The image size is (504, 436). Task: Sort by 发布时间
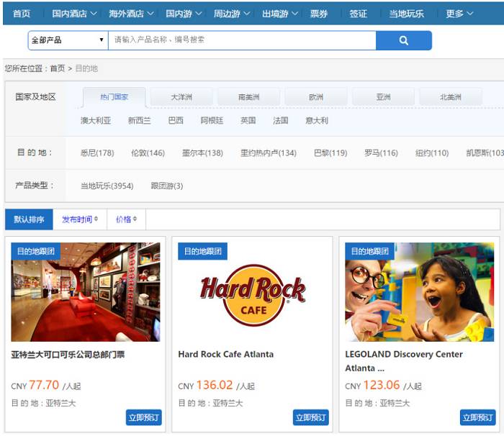point(80,219)
